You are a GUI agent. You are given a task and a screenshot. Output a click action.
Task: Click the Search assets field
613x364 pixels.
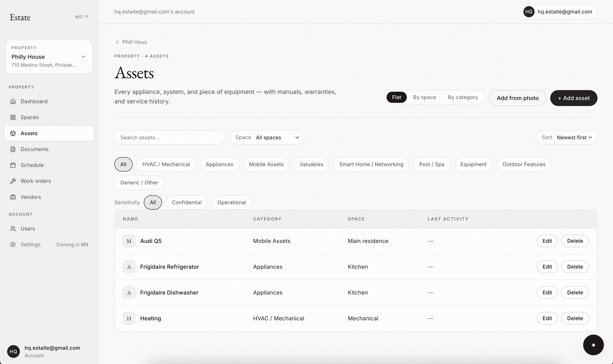[x=170, y=137]
